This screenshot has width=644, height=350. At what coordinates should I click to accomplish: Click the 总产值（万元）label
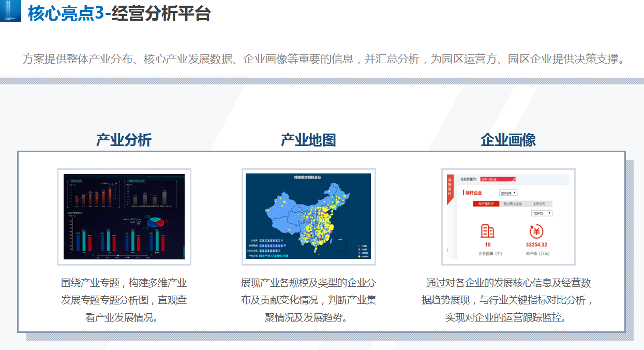pyautogui.click(x=537, y=254)
